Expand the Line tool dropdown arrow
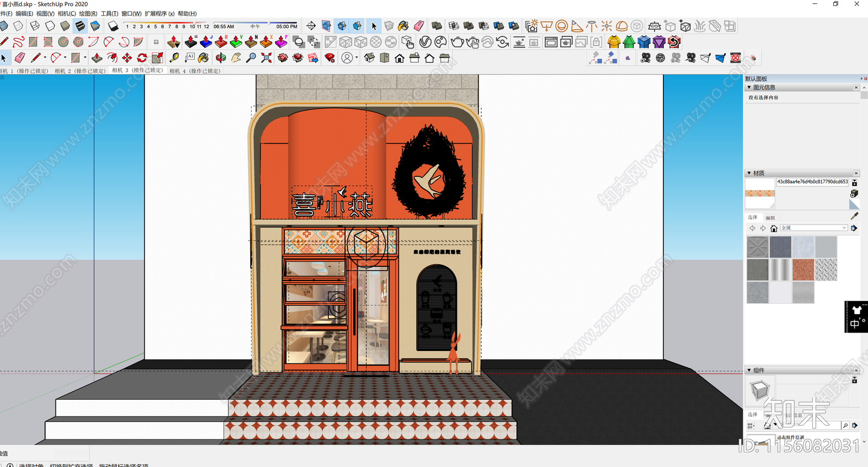 click(x=44, y=57)
